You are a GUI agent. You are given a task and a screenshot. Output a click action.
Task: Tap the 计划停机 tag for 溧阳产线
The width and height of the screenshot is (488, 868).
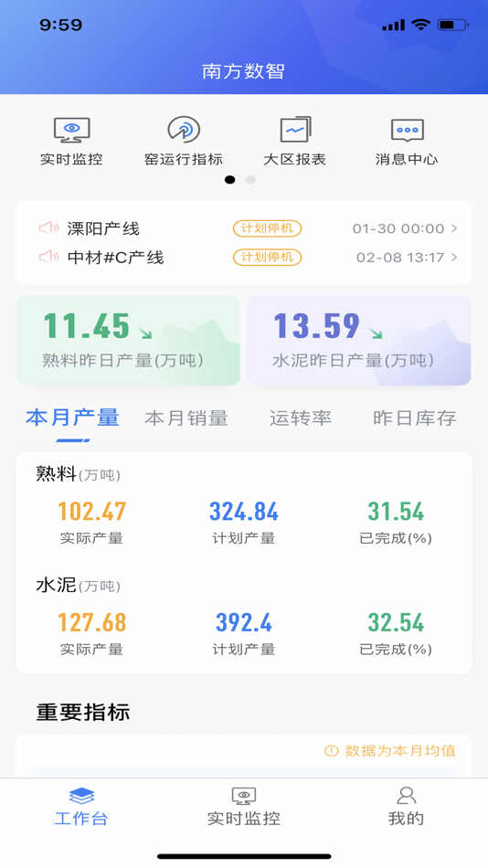click(267, 228)
